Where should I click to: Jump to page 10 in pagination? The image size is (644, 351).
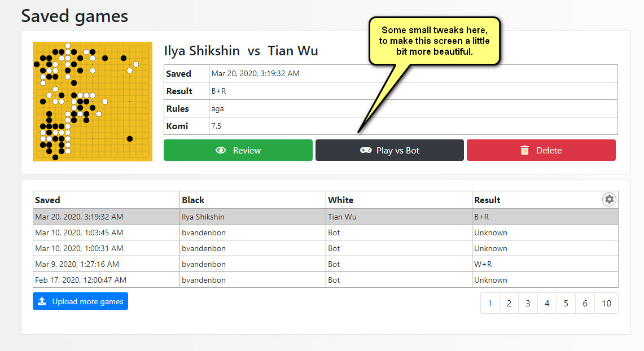[x=606, y=303]
